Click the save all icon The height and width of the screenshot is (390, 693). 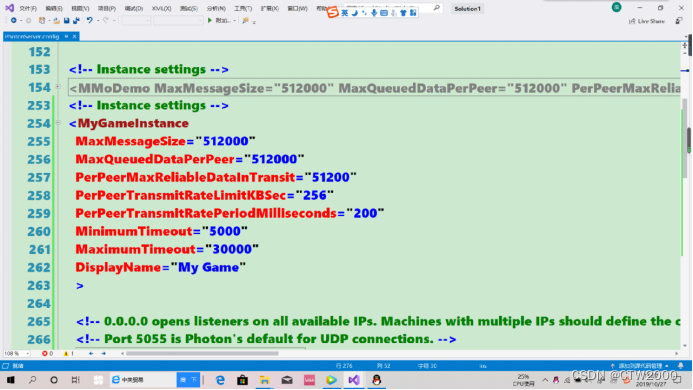coord(76,20)
